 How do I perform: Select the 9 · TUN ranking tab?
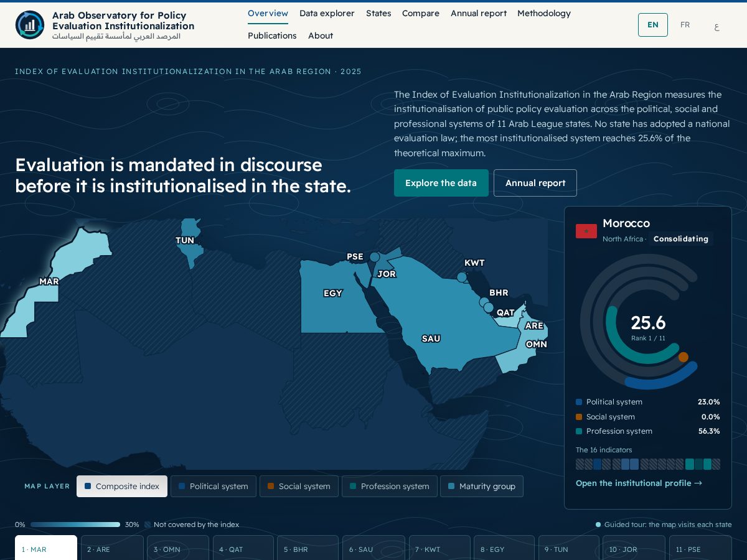click(x=568, y=548)
